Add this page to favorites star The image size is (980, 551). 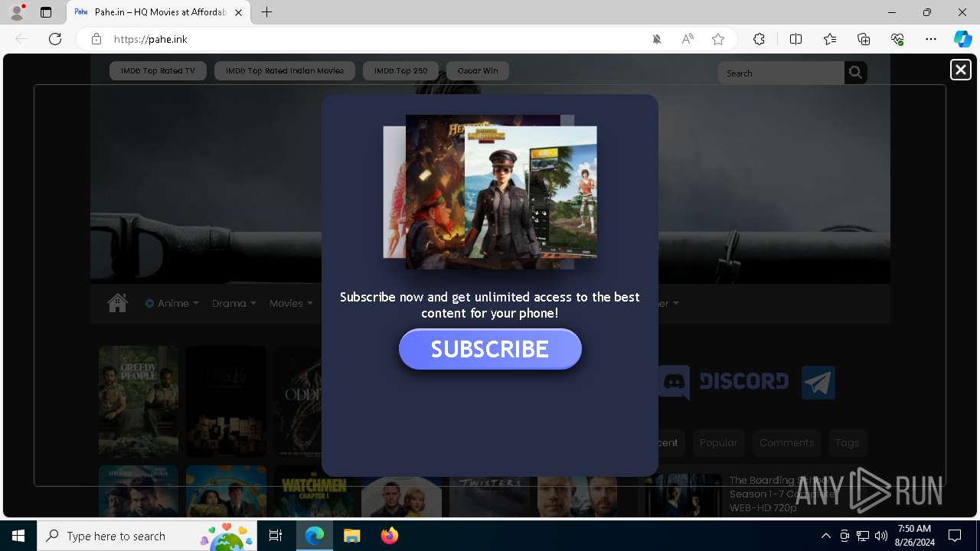(718, 39)
